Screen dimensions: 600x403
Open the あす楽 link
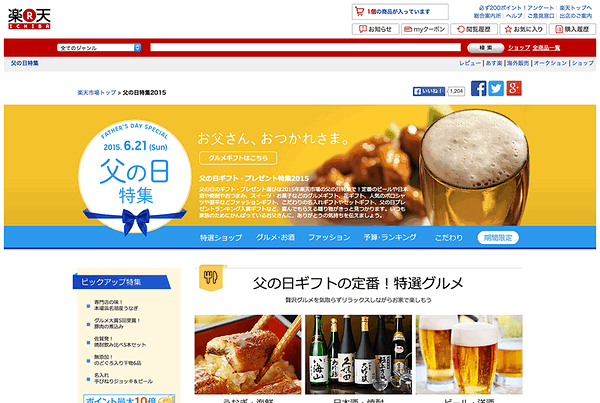494,63
